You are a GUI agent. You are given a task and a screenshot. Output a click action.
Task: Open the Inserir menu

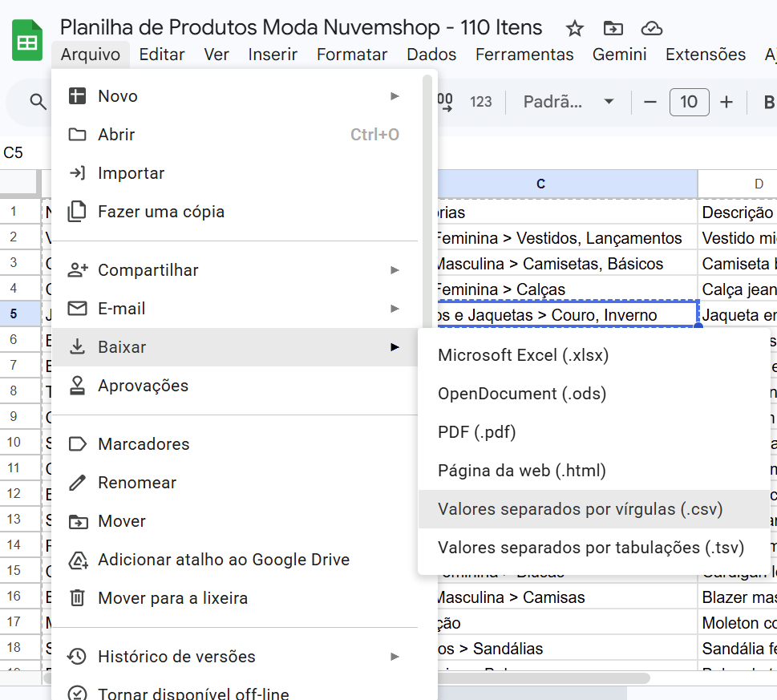(x=273, y=55)
